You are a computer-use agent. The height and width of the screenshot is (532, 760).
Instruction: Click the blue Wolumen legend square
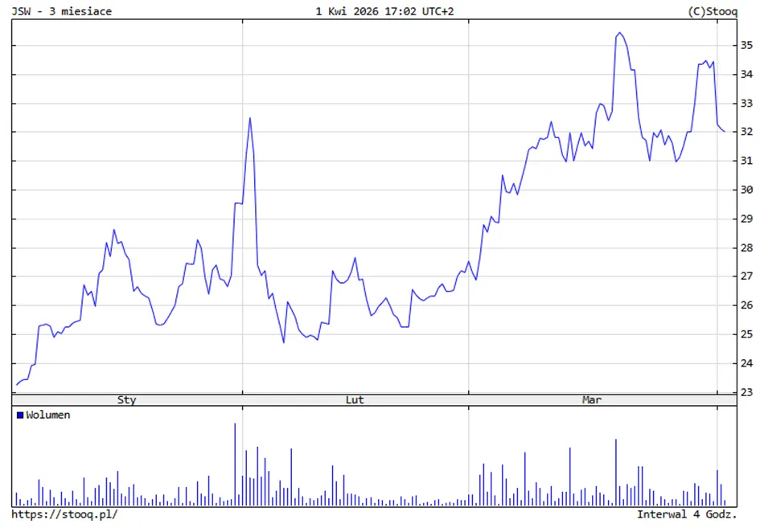(x=20, y=415)
